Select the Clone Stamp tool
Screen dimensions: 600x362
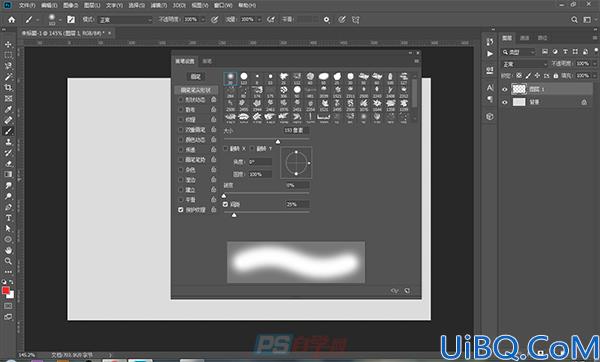pyautogui.click(x=8, y=142)
